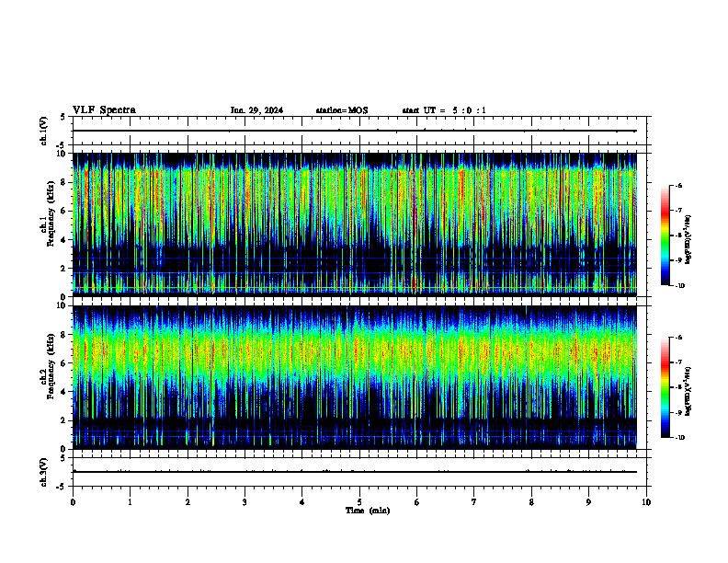
Task: Click the time axis tick label "8"
Action: pyautogui.click(x=531, y=502)
